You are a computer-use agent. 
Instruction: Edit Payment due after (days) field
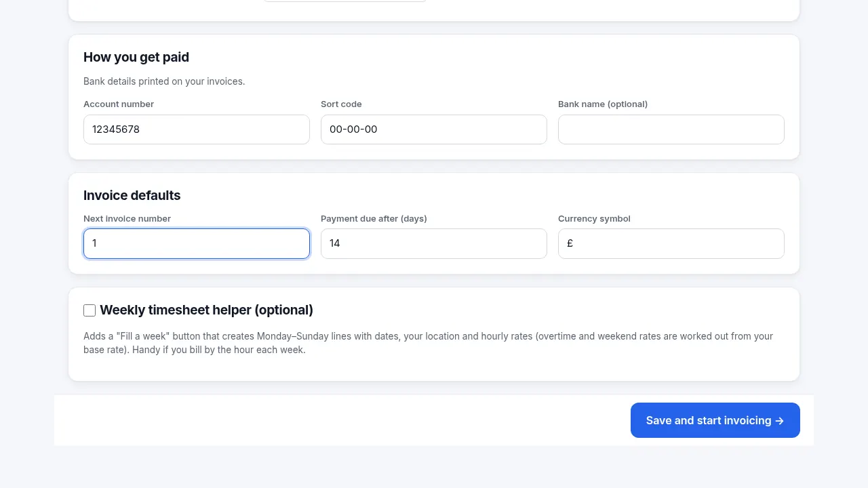coord(434,243)
